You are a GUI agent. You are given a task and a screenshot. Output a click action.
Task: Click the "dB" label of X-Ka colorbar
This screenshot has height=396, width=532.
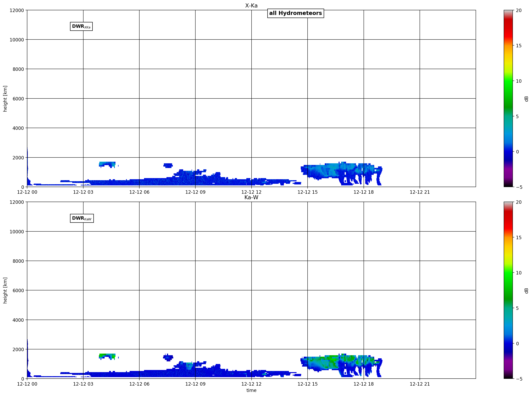(526, 99)
